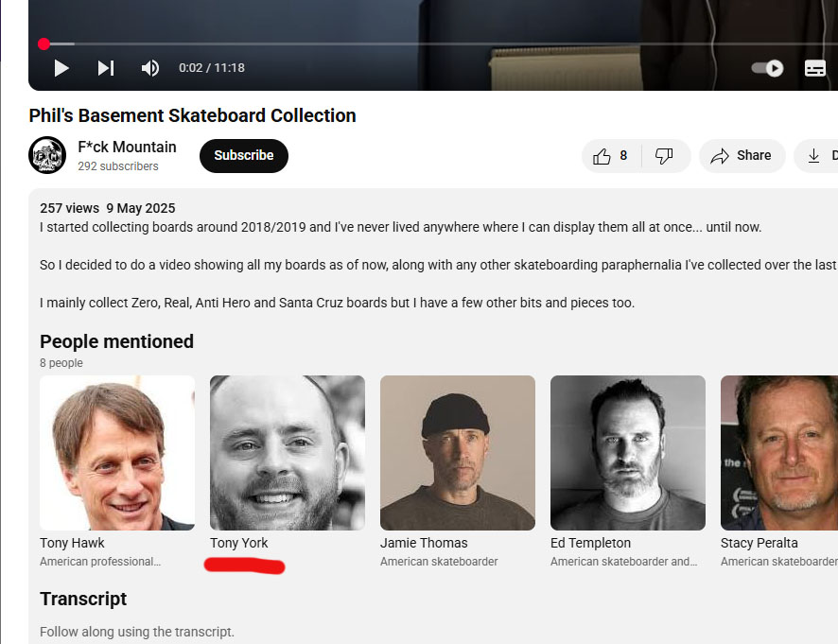Subscribe to F*ck Mountain channel
The width and height of the screenshot is (838, 644).
tap(243, 156)
